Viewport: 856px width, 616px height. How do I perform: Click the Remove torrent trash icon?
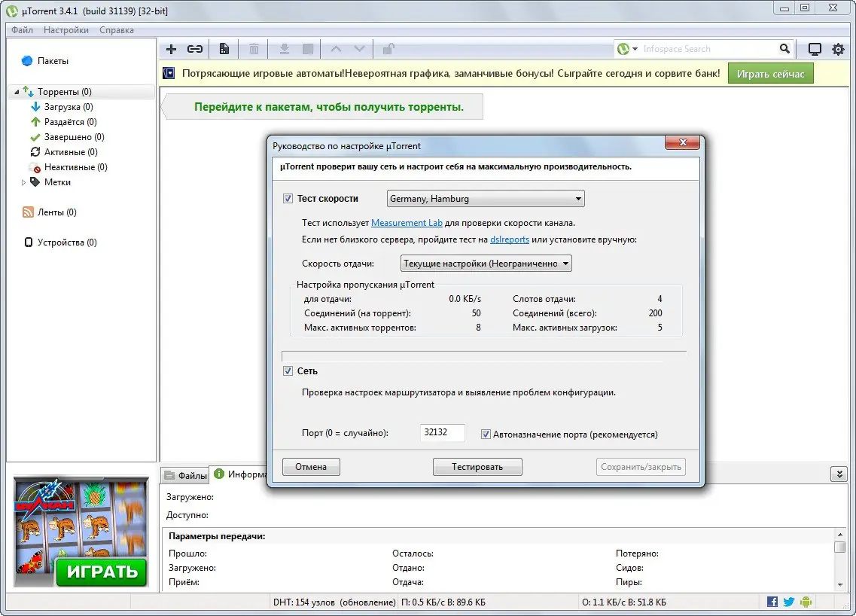point(254,49)
